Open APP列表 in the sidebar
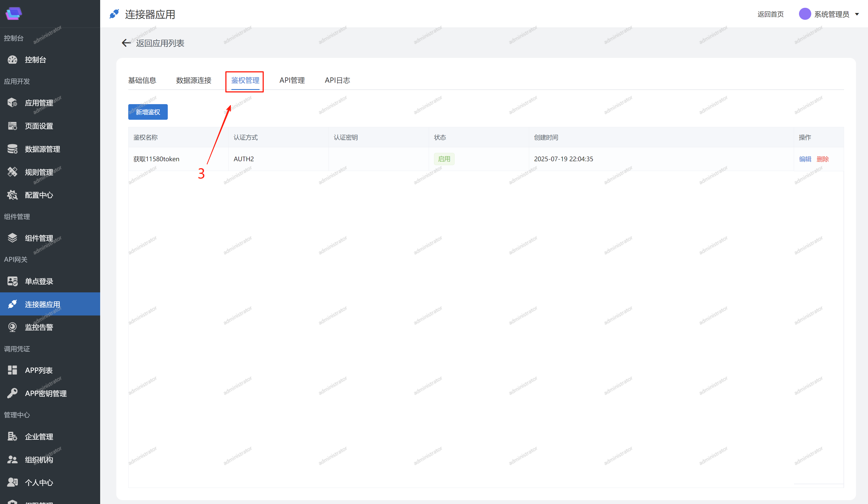This screenshot has height=504, width=868. (39, 370)
